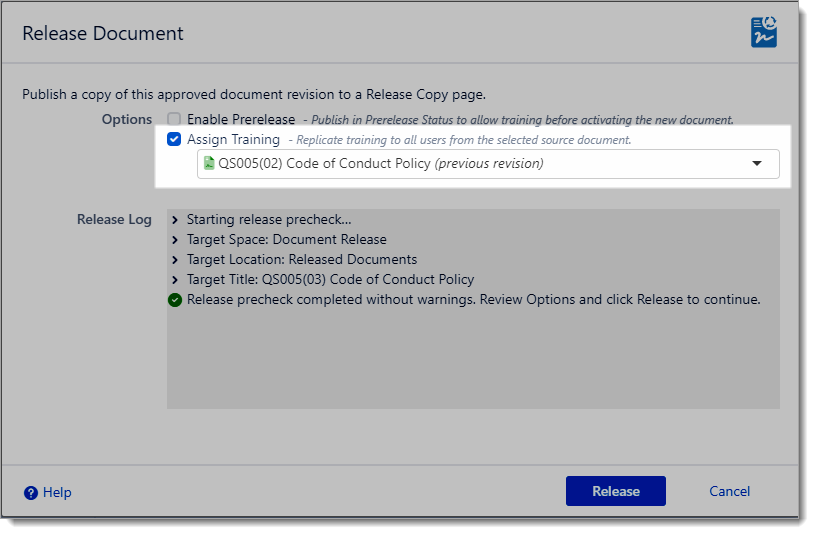The width and height of the screenshot is (814, 534).
Task: Uncheck the Assign Training checkbox
Action: (174, 139)
